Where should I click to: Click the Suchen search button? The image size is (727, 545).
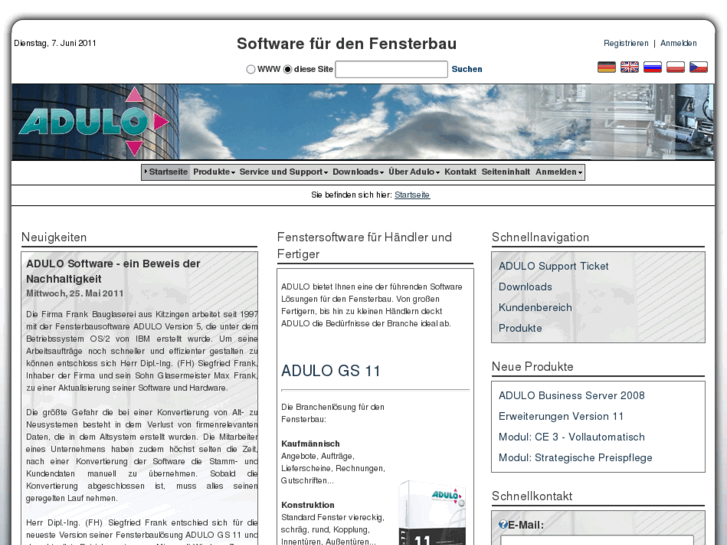pos(467,69)
